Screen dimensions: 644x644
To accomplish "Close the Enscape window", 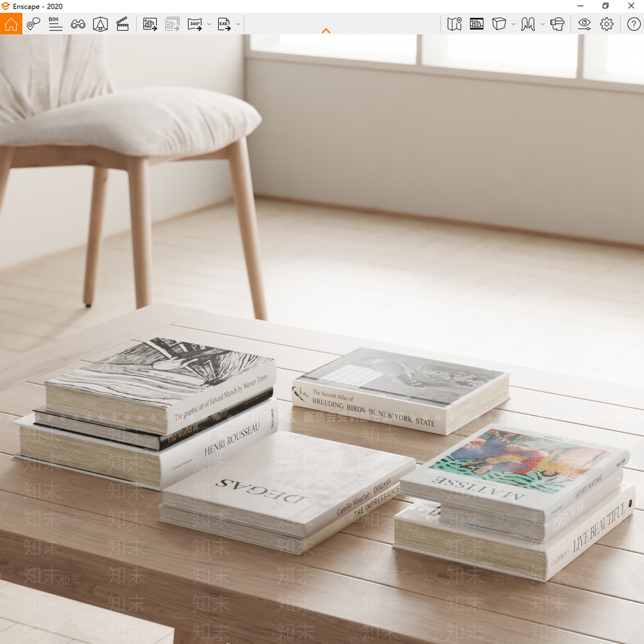I will [x=631, y=6].
